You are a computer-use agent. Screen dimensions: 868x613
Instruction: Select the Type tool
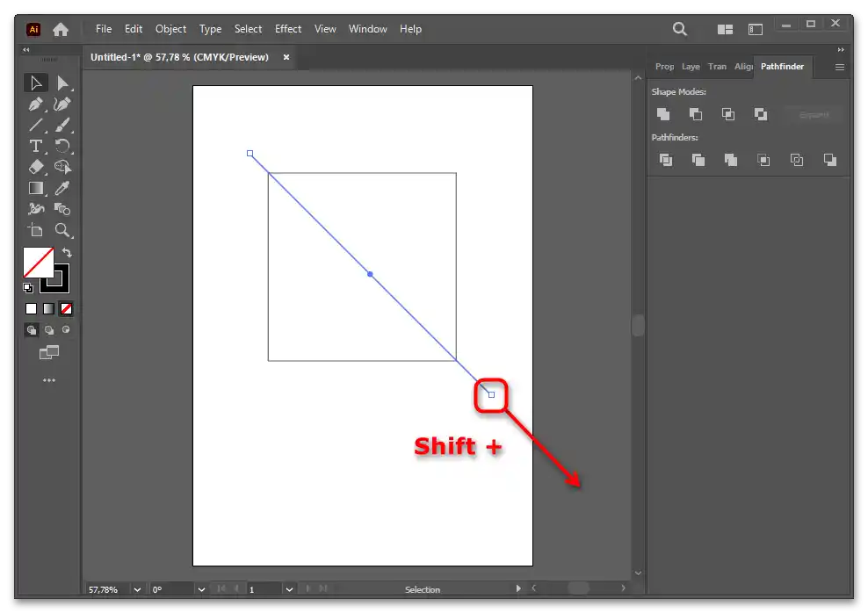click(36, 146)
